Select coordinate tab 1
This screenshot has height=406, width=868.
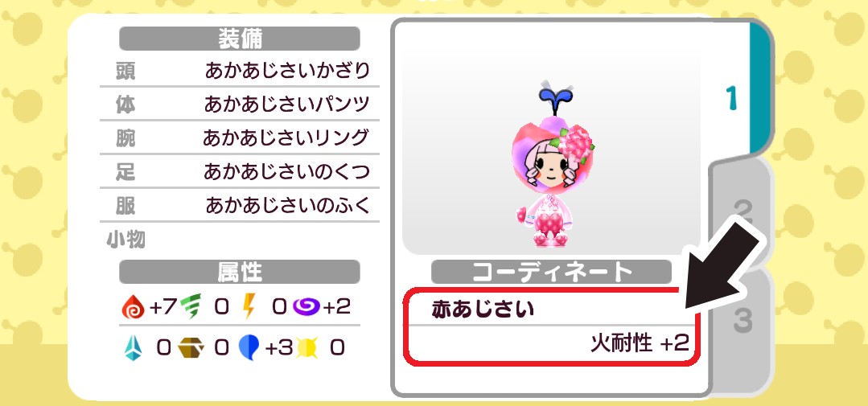(x=733, y=98)
